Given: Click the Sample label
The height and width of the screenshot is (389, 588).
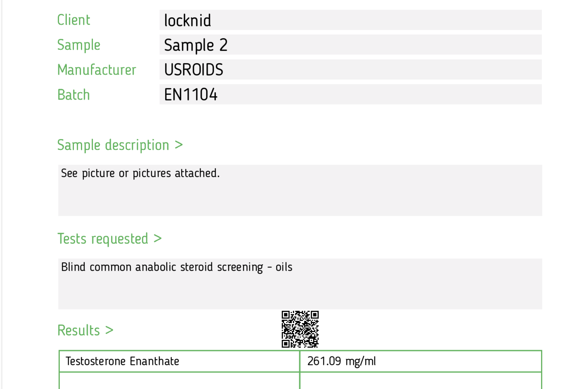Looking at the screenshot, I should (x=79, y=45).
